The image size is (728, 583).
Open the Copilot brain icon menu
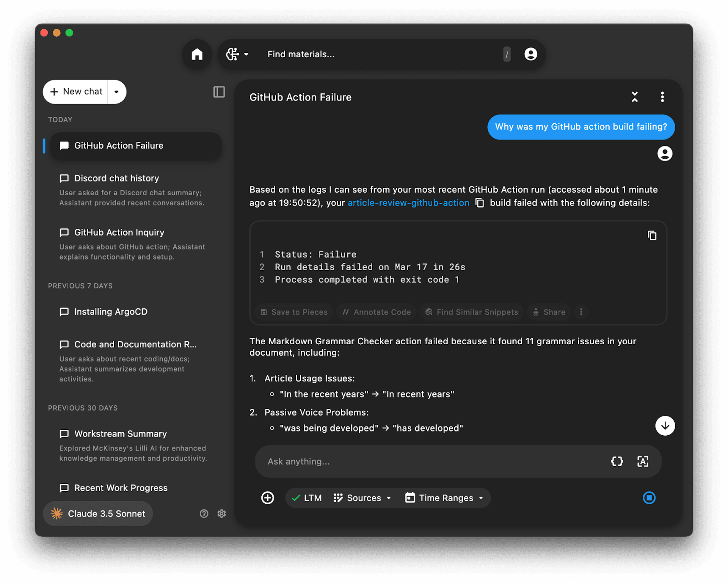coord(237,54)
